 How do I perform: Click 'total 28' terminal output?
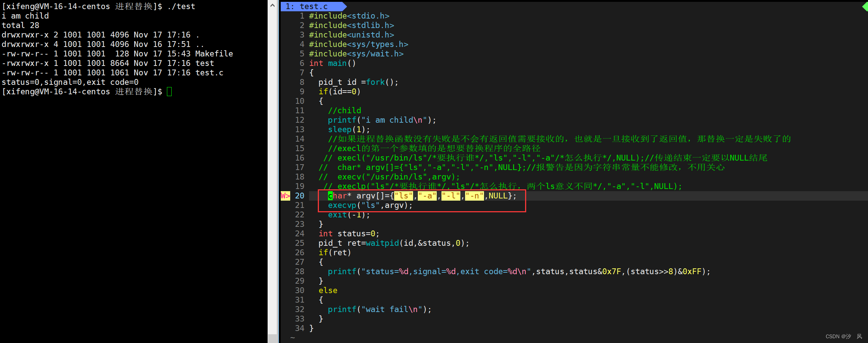click(x=20, y=25)
